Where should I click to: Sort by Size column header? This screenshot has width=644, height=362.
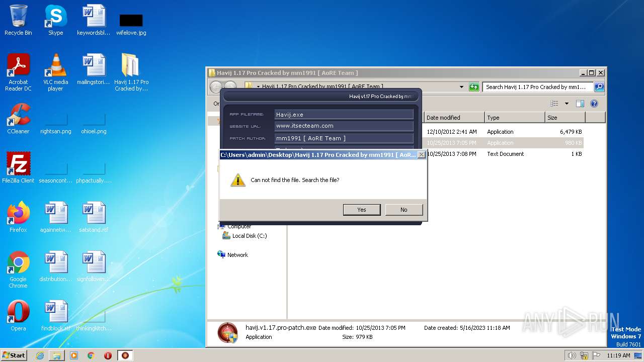coord(565,118)
